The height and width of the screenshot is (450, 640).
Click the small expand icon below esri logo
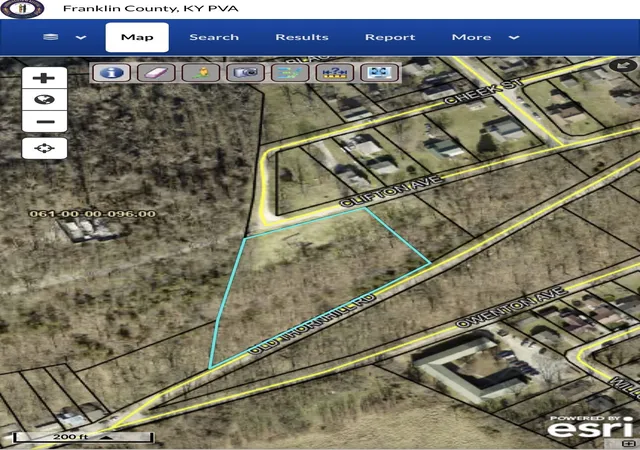(x=629, y=443)
